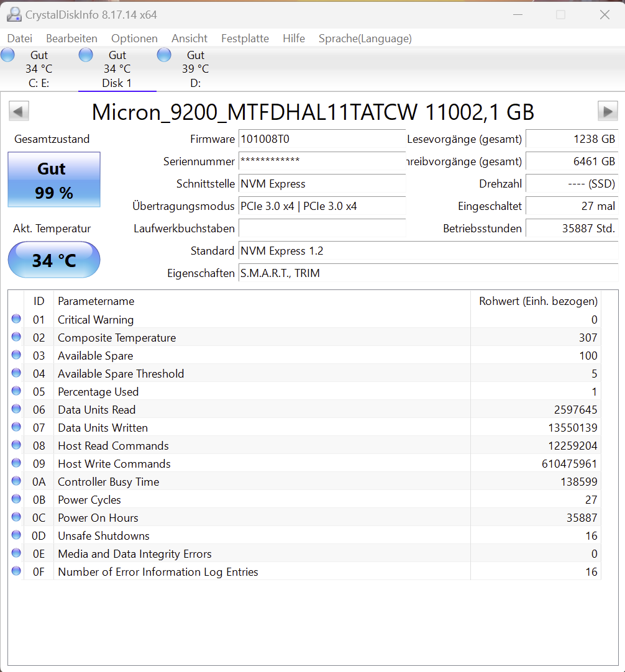Go to next disk with right arrow
Image resolution: width=625 pixels, height=672 pixels.
608,111
